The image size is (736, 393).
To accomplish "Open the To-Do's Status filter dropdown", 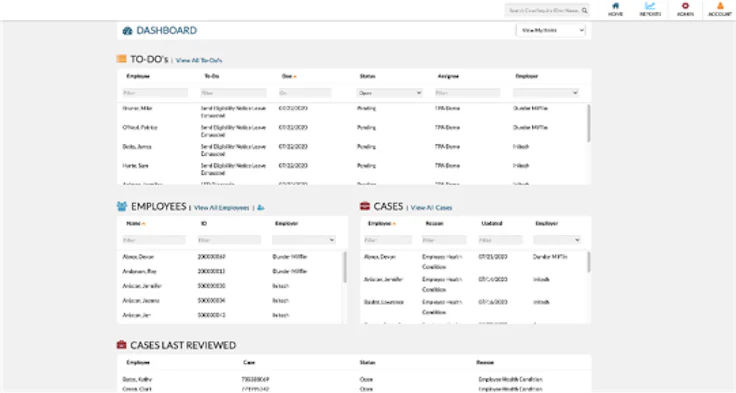I will (390, 93).
